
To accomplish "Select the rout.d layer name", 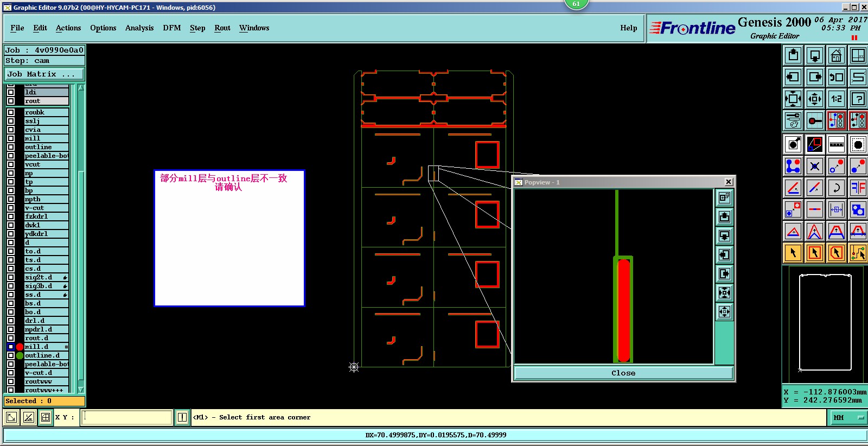I will tap(47, 338).
